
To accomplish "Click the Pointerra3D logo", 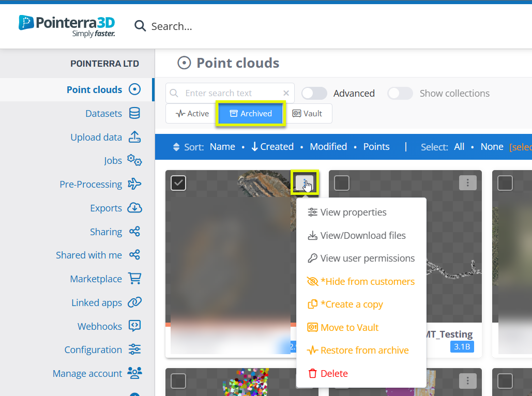I will pyautogui.click(x=66, y=25).
